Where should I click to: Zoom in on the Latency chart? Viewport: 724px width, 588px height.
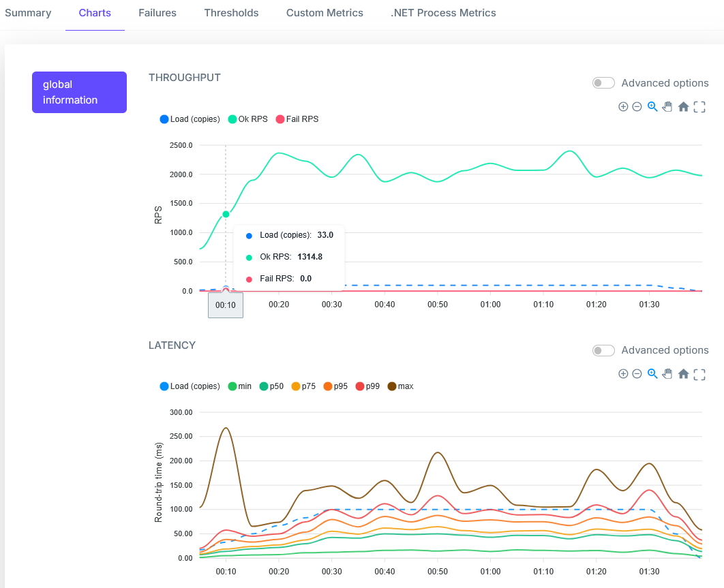pyautogui.click(x=623, y=374)
